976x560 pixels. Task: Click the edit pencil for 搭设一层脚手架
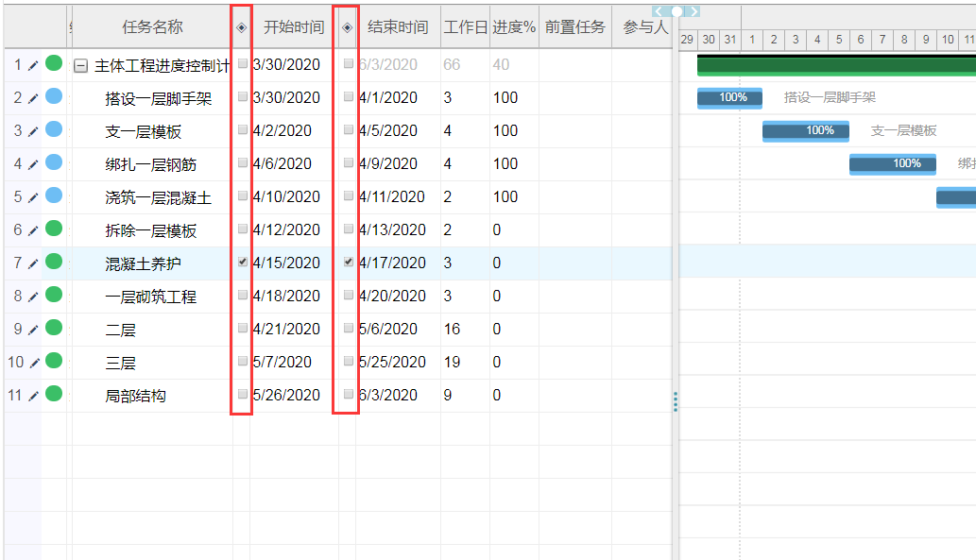tap(33, 98)
